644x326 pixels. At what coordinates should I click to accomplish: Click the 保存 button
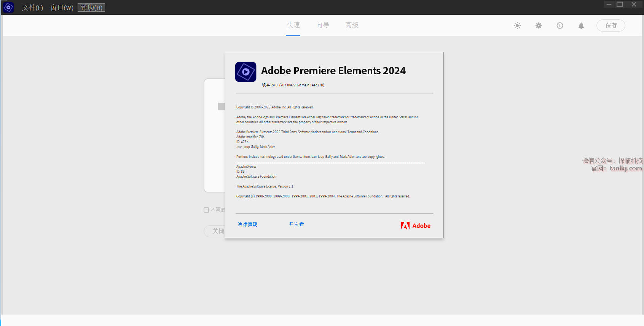click(x=611, y=25)
